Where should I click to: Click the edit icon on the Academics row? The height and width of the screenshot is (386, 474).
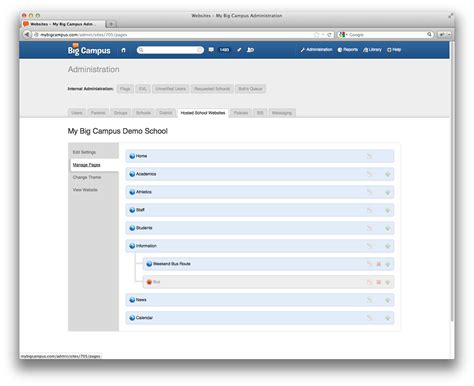coord(369,174)
